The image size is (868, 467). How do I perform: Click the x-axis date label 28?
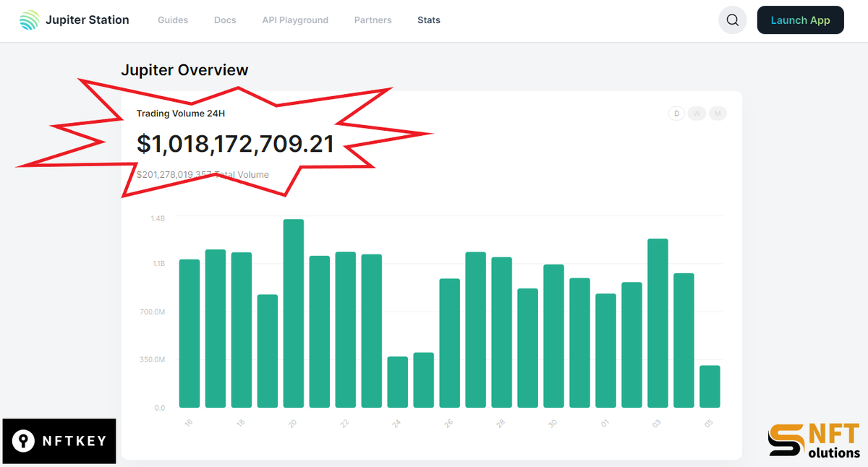[x=501, y=424]
